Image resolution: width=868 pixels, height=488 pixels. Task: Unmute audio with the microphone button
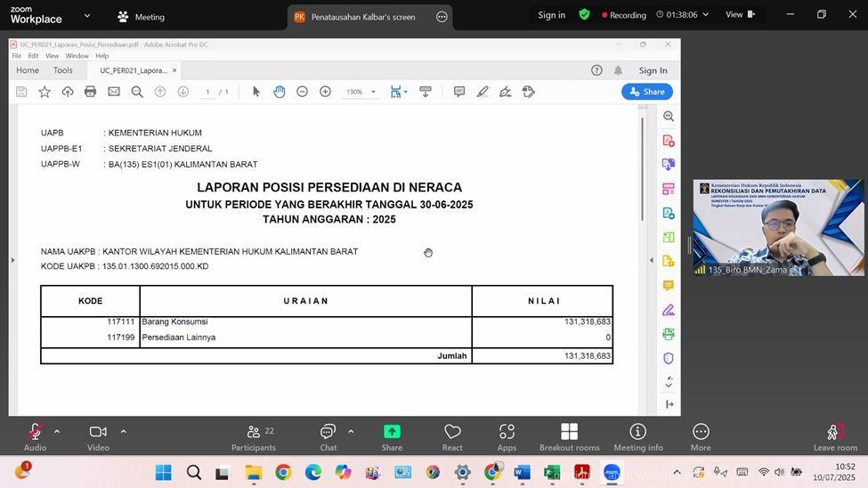coord(35,437)
